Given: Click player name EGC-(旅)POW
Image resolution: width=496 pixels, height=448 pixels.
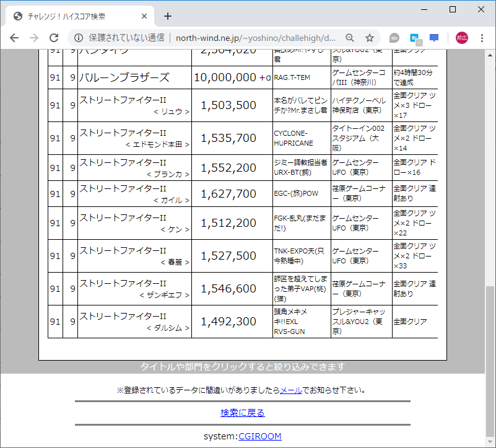Looking at the screenshot, I should tap(296, 193).
